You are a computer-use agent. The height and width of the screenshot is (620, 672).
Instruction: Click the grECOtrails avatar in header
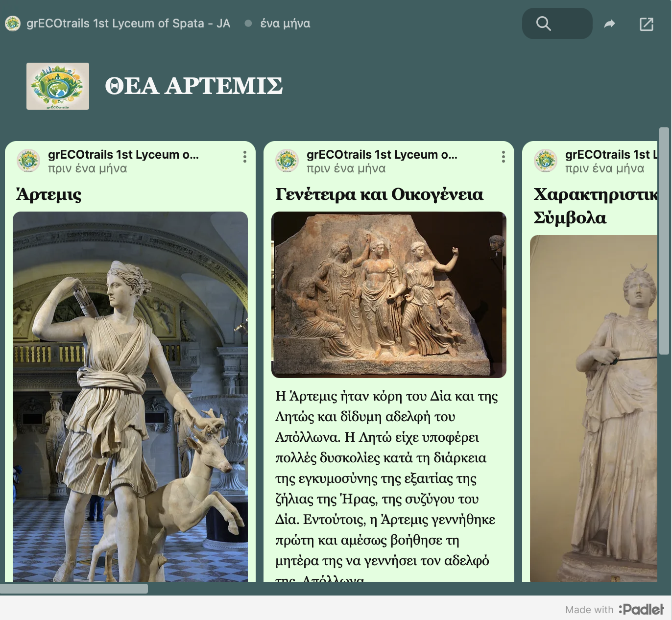tap(13, 24)
